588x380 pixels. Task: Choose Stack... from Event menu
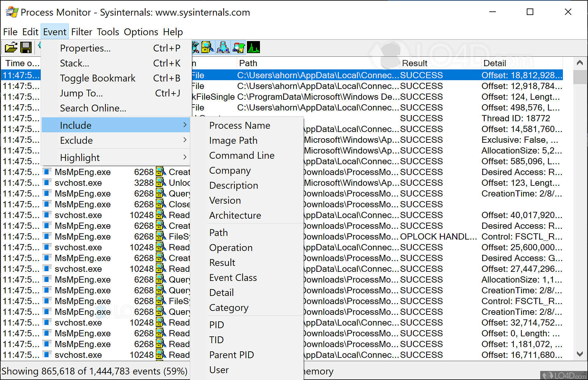pyautogui.click(x=116, y=63)
